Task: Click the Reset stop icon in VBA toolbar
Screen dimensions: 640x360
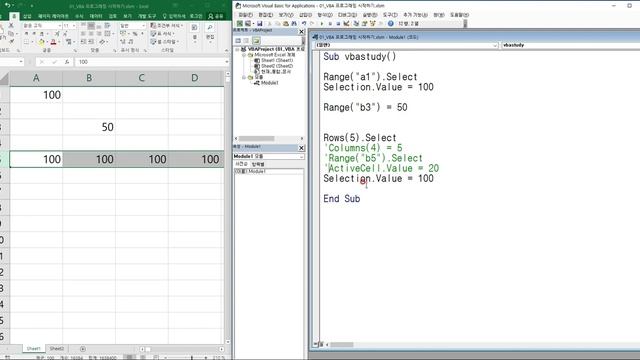Action: pos(338,24)
